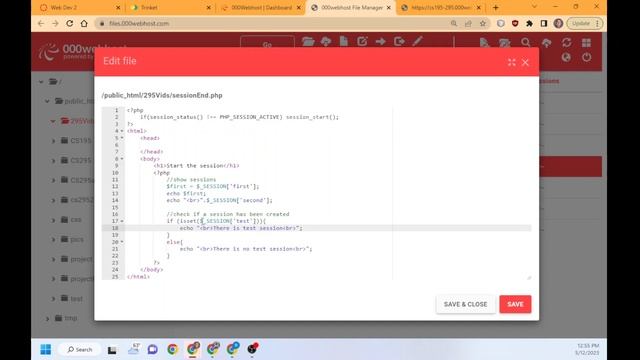Click edit file icon in toolbar

click(362, 41)
